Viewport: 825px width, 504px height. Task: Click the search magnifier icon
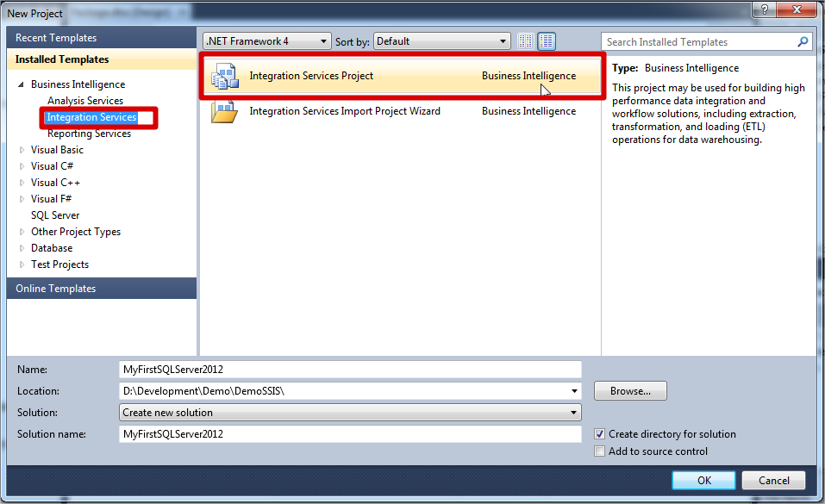pos(803,41)
